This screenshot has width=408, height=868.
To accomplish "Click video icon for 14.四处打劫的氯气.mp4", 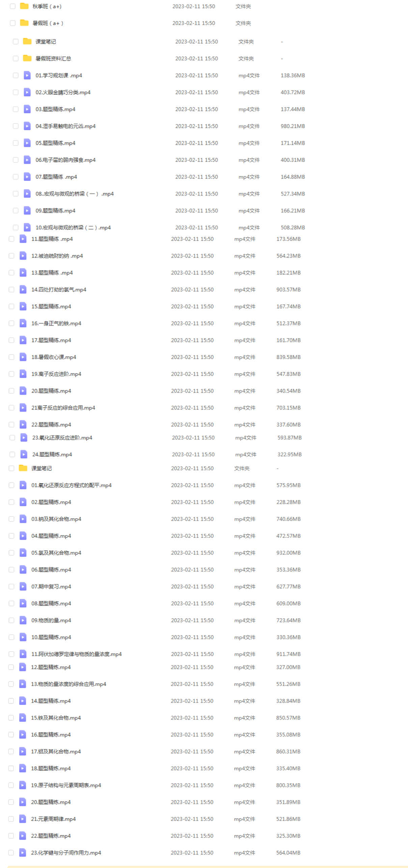I will 23,289.
